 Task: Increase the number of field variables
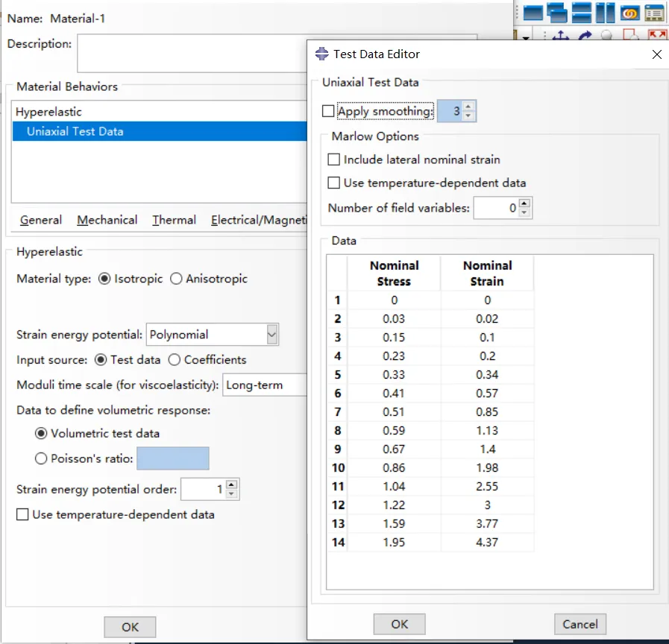click(524, 203)
